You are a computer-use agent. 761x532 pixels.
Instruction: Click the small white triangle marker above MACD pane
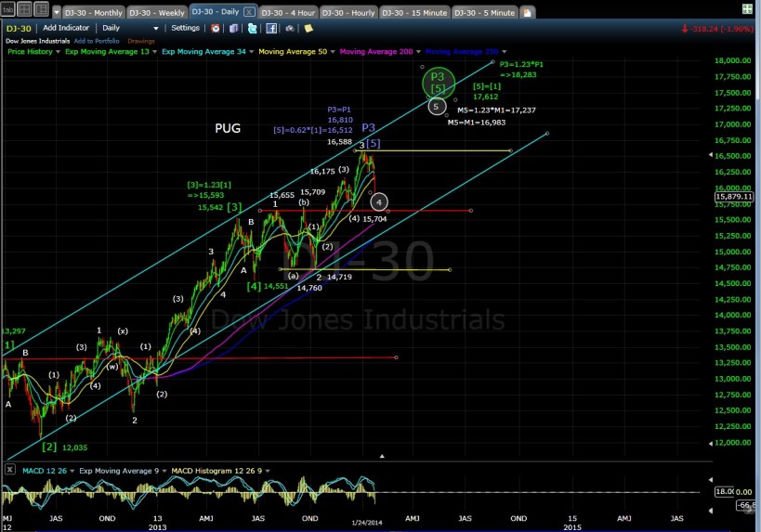point(382,457)
